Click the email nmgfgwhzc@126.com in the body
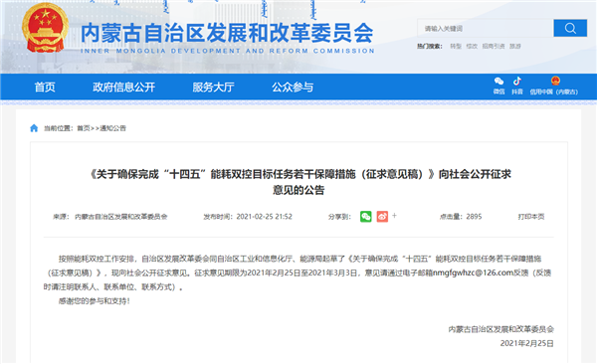Screen dimensions: 597x364 473,273
